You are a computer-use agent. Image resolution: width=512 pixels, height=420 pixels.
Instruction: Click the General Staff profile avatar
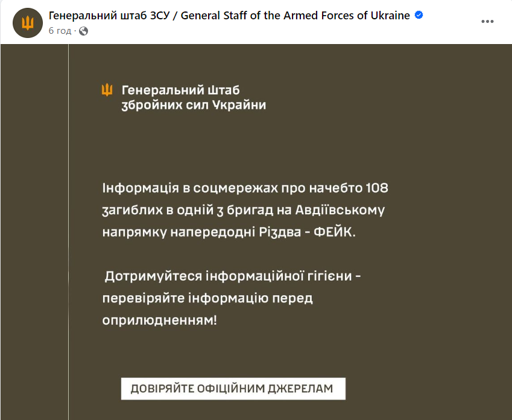pyautogui.click(x=27, y=23)
